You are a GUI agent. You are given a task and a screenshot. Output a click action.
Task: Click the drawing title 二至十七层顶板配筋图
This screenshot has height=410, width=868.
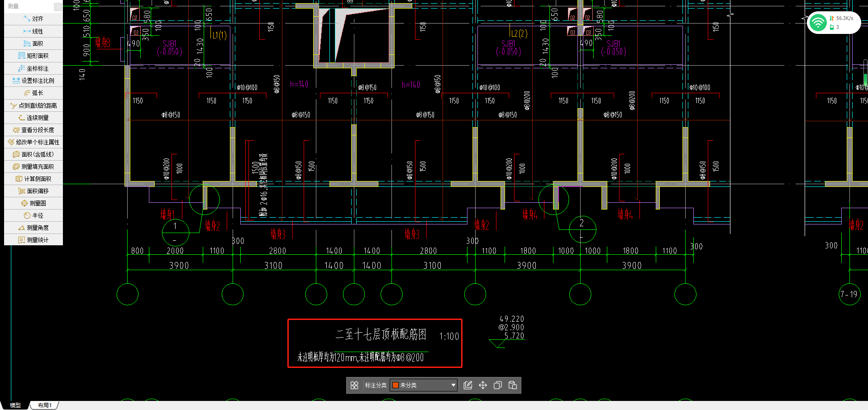pos(381,334)
